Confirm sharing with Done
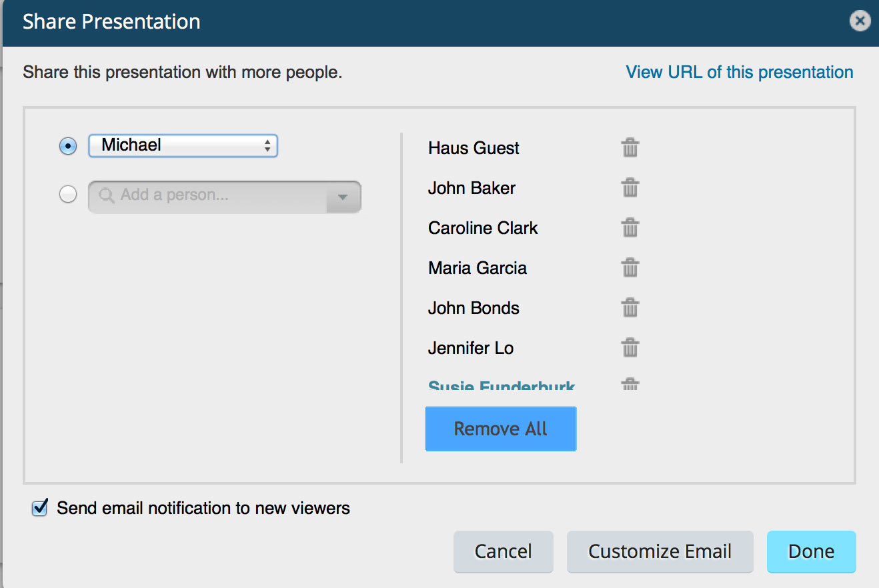 coord(811,551)
